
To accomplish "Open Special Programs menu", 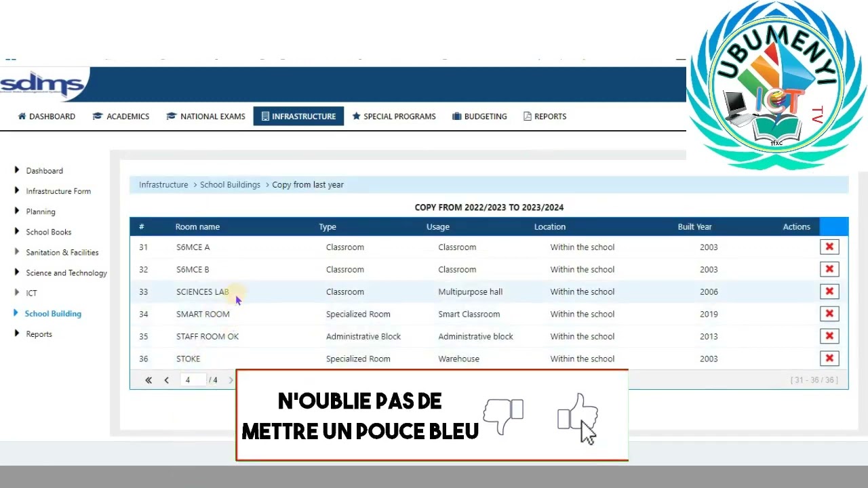I will (394, 117).
